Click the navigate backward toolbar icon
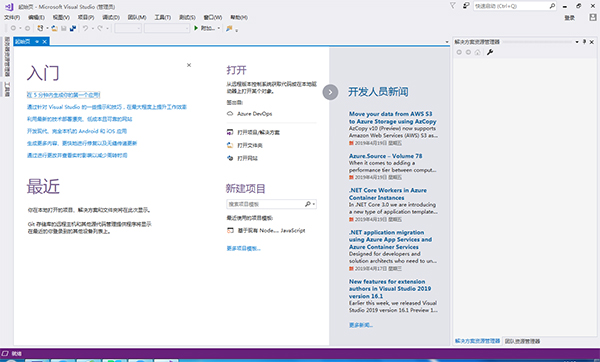This screenshot has height=362, width=600. pos(13,28)
